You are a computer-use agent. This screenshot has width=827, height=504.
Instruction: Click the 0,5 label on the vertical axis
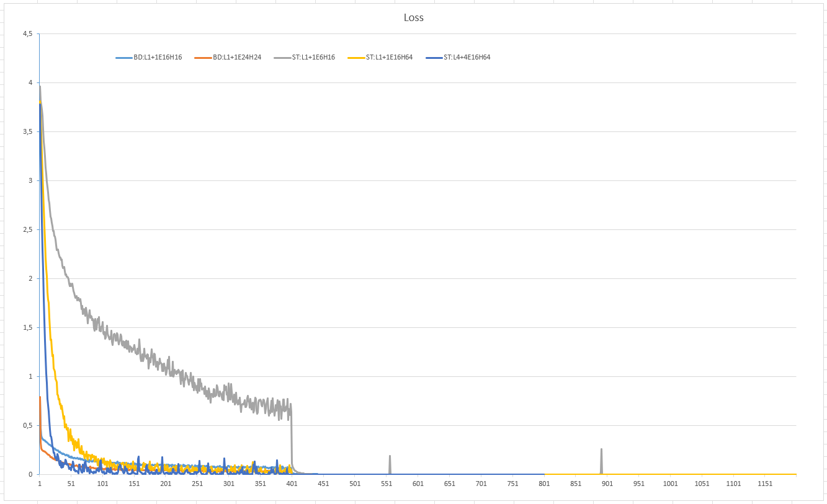27,426
